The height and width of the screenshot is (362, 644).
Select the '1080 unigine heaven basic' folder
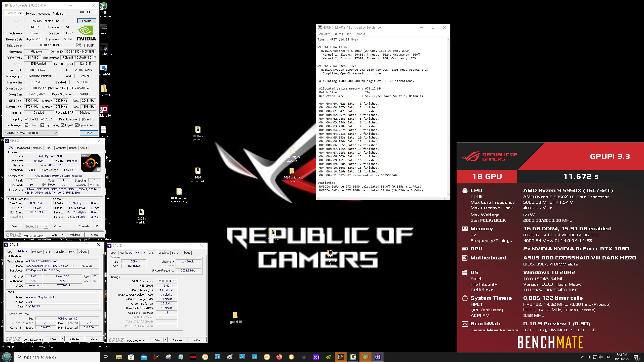point(179,196)
